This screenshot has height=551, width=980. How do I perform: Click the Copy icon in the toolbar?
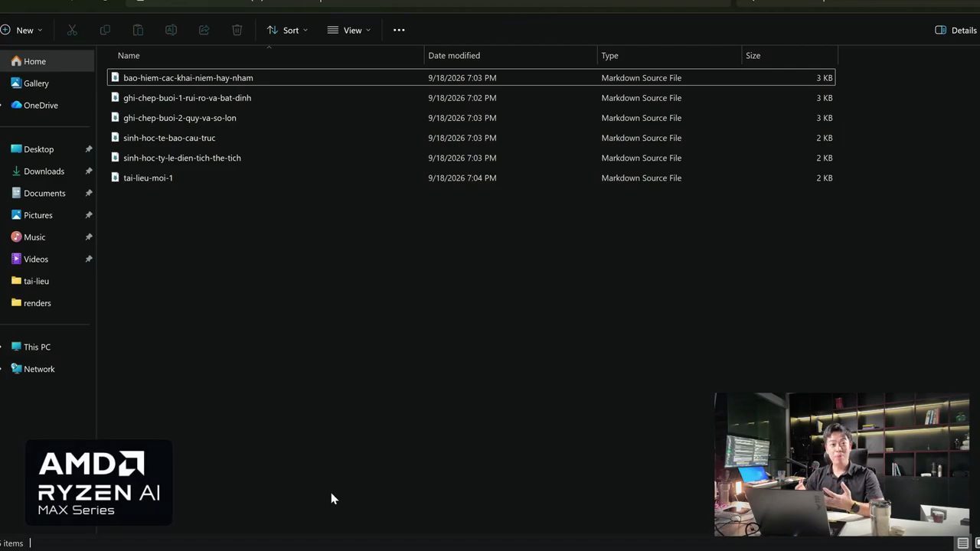coord(105,30)
